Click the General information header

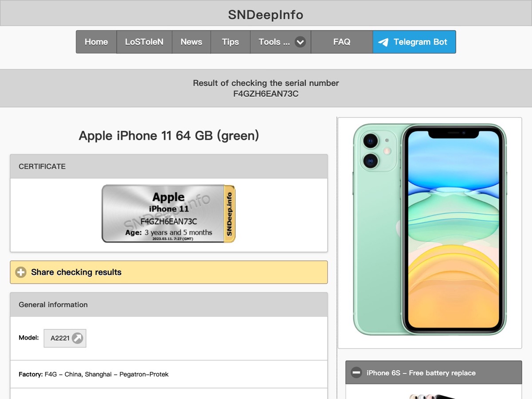click(x=169, y=305)
